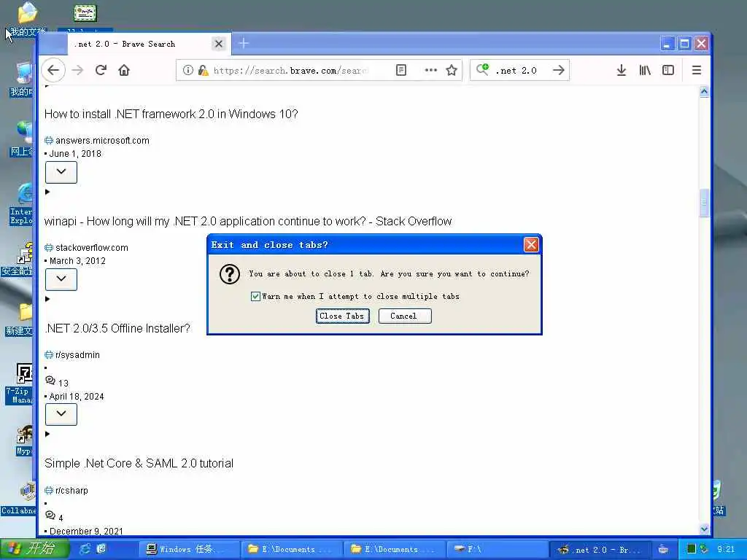
Task: Show sidebars icon in toolbar
Action: pos(668,71)
